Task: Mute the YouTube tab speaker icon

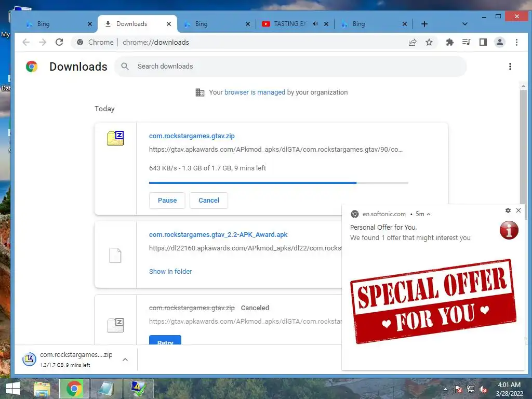Action: coord(315,24)
